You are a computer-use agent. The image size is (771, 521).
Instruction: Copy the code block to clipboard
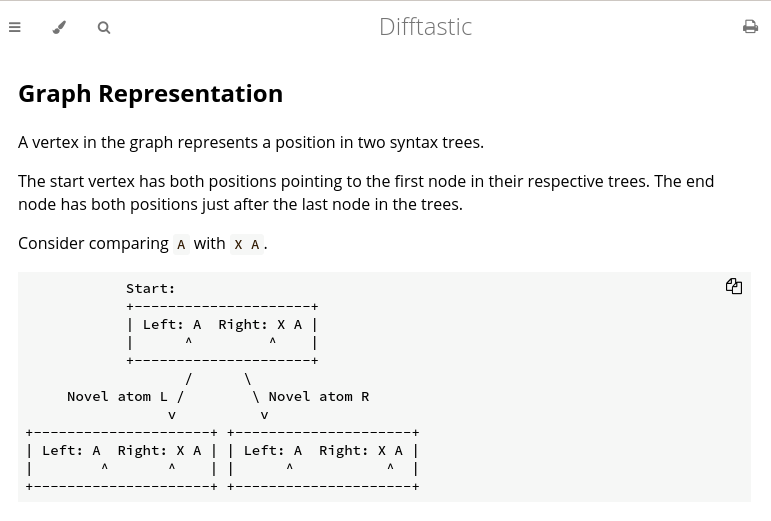[x=734, y=287]
